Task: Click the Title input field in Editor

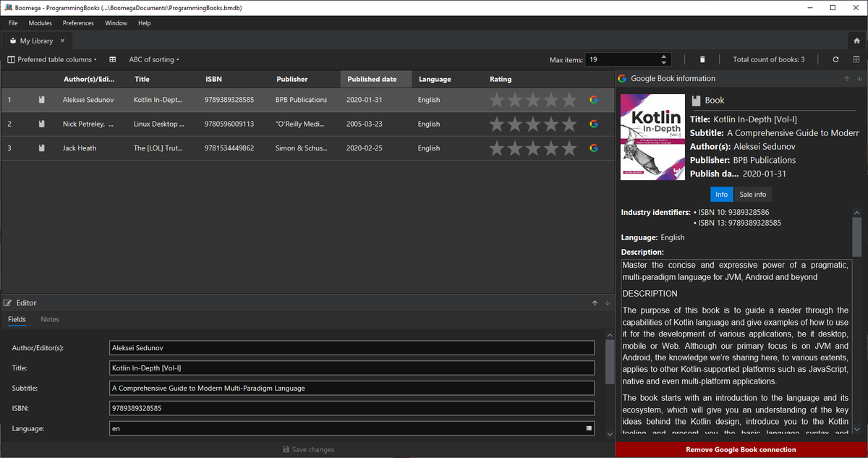Action: (x=352, y=368)
